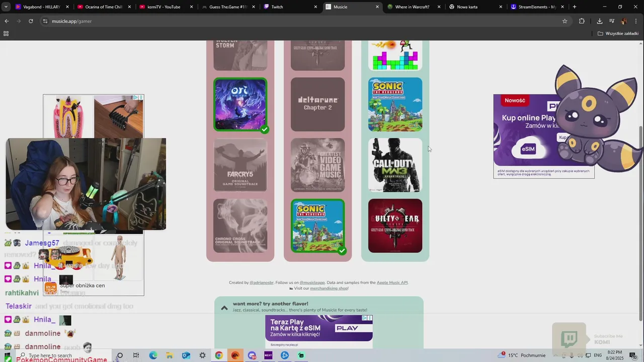Image resolution: width=644 pixels, height=362 pixels.
Task: Select Call of Duty MW3 album
Action: click(x=395, y=165)
